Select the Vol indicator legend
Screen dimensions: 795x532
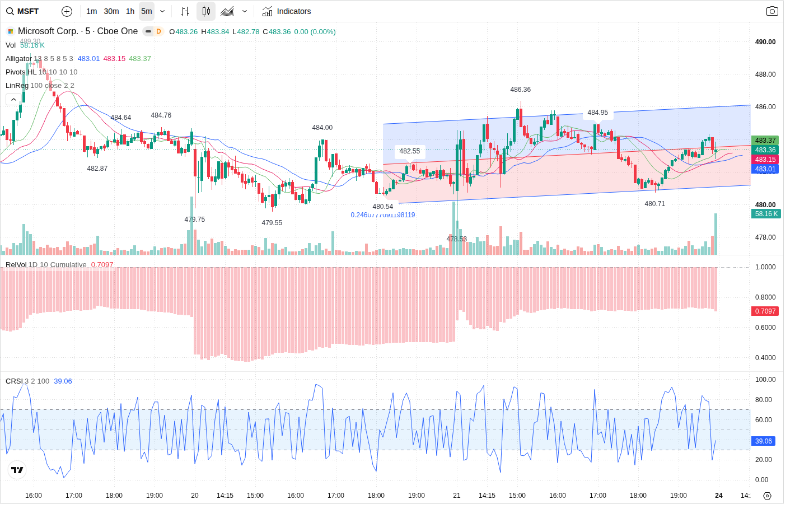(11, 45)
